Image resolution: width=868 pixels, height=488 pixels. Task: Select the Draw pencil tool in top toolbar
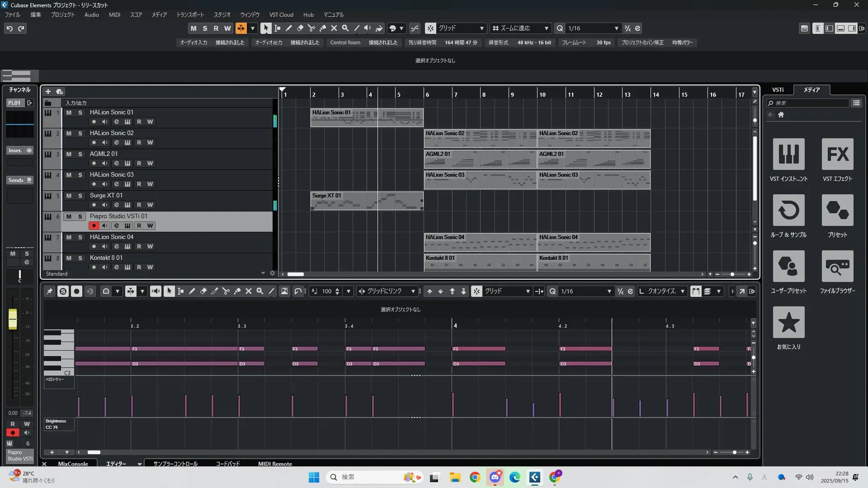click(x=288, y=28)
